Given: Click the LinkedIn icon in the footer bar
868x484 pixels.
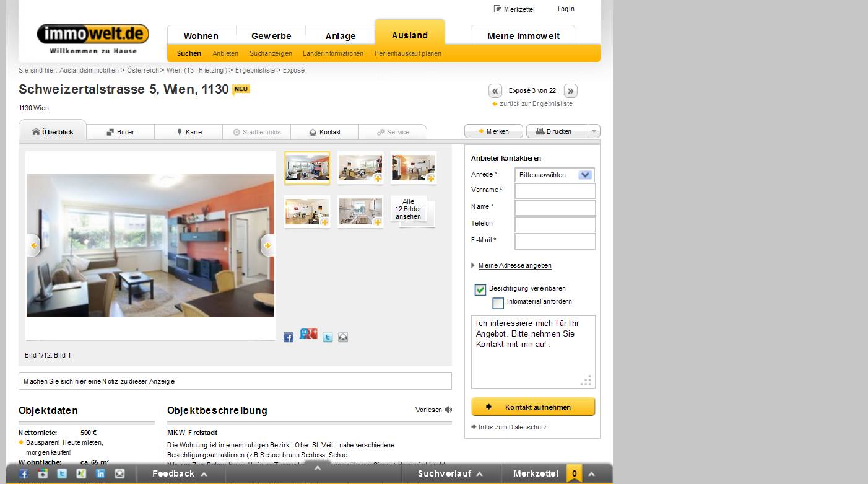Looking at the screenshot, I should coord(100,473).
